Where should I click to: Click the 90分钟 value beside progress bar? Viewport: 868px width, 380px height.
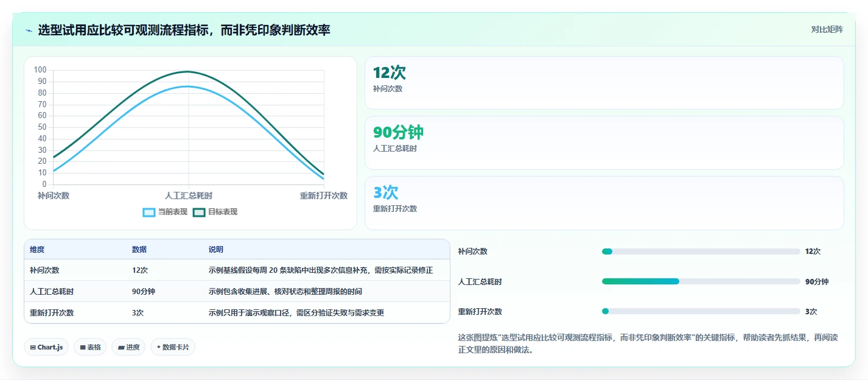817,282
